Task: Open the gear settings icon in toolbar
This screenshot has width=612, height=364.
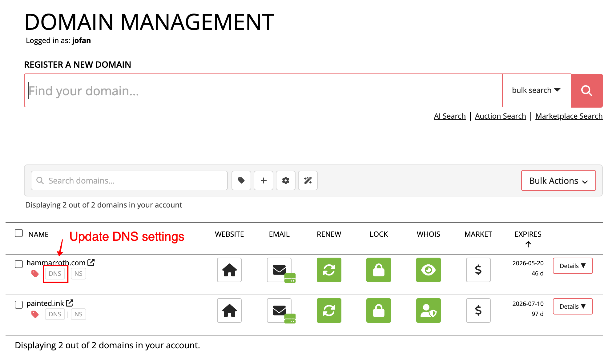Action: click(x=285, y=180)
